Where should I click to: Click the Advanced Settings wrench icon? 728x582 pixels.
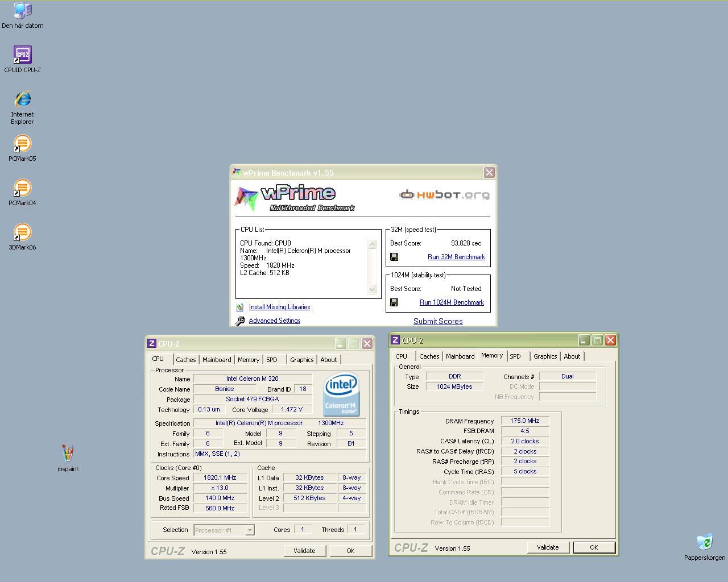click(240, 321)
